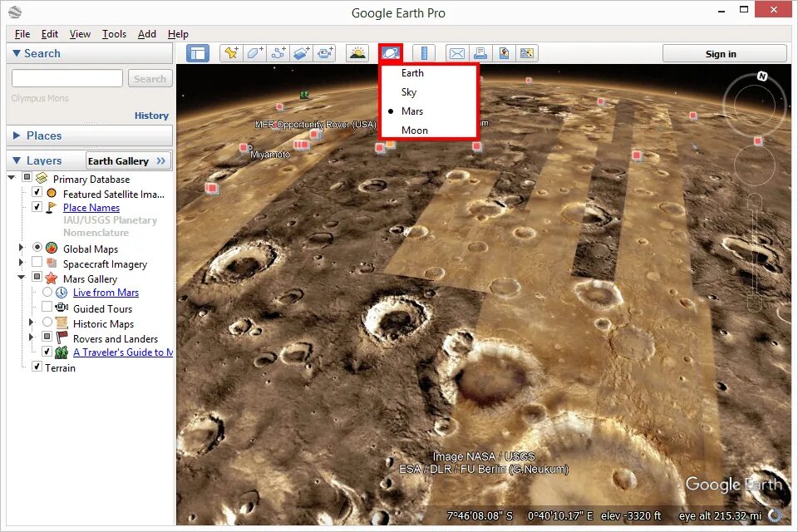Uncheck Featured Satellite Imagery layer
798x532 pixels.
[37, 192]
